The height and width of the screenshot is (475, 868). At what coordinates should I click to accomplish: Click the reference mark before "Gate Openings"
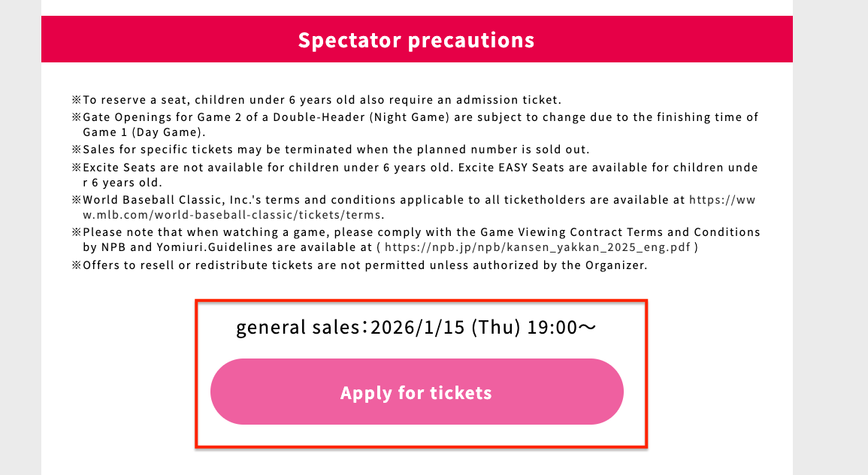click(76, 117)
